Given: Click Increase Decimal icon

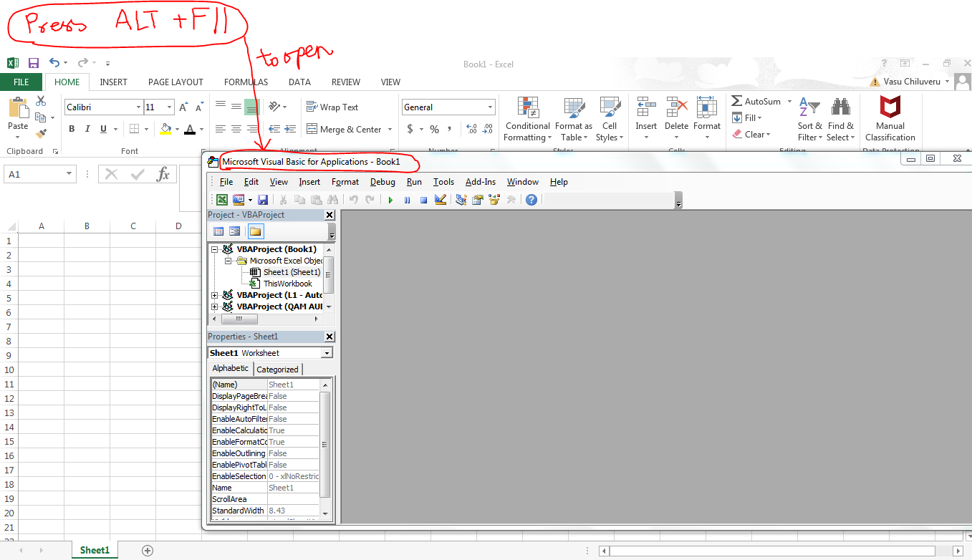Looking at the screenshot, I should (x=471, y=130).
